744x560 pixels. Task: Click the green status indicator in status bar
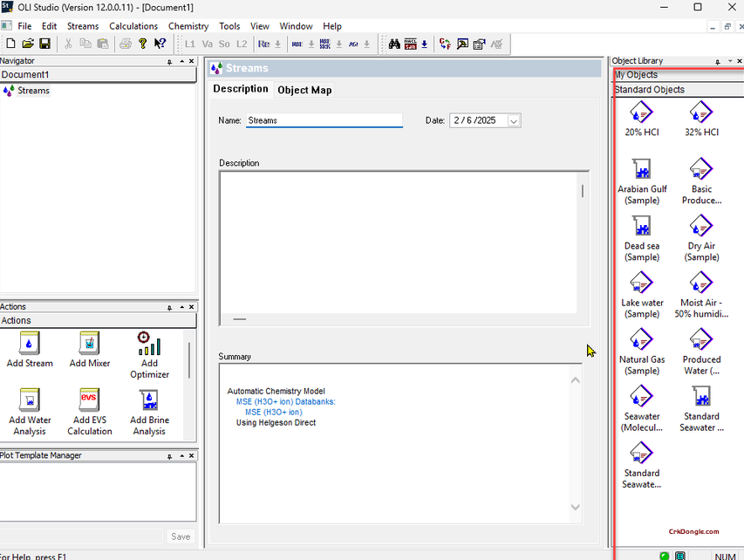664,556
